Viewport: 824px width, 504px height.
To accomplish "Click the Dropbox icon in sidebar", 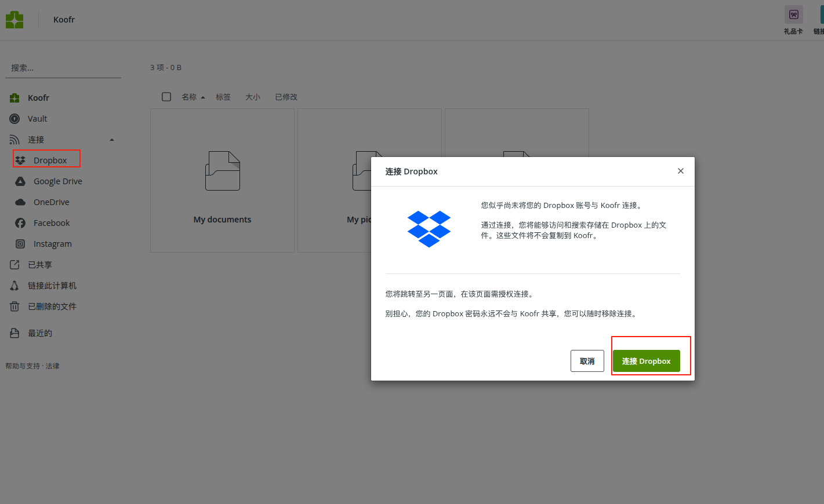I will point(20,160).
